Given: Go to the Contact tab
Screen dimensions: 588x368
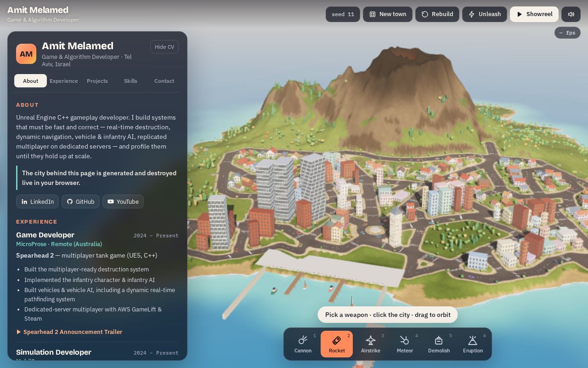Looking at the screenshot, I should coord(164,80).
